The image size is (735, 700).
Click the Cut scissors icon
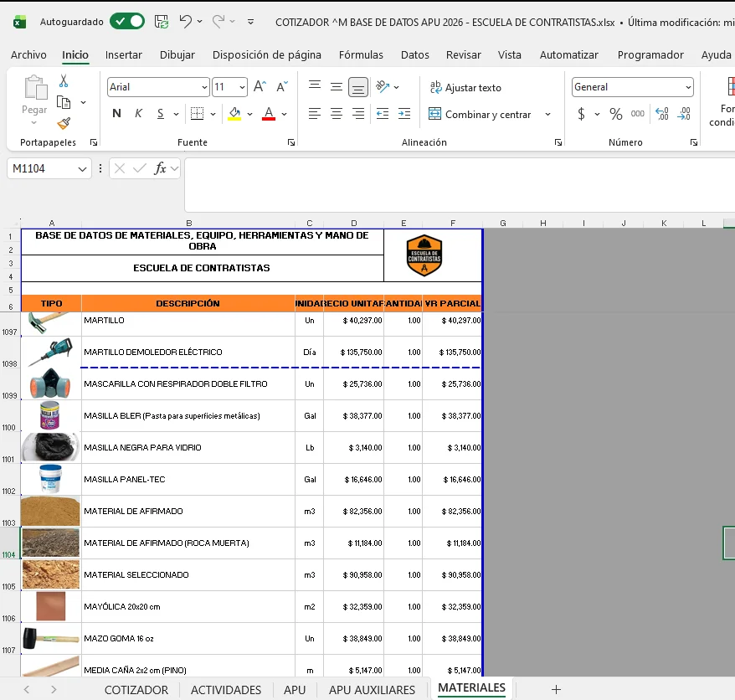pyautogui.click(x=64, y=81)
